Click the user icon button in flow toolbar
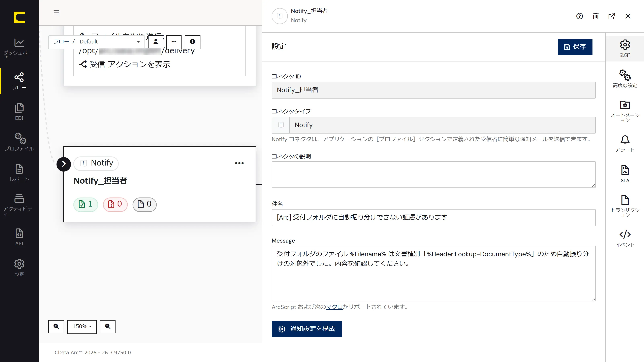This screenshot has width=644, height=362. pos(156,42)
